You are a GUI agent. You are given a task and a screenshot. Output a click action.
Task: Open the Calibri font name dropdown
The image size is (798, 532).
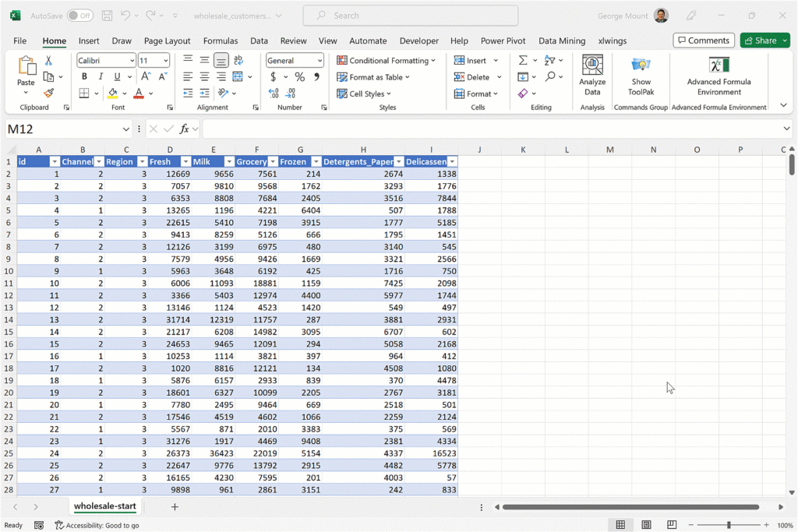click(131, 61)
